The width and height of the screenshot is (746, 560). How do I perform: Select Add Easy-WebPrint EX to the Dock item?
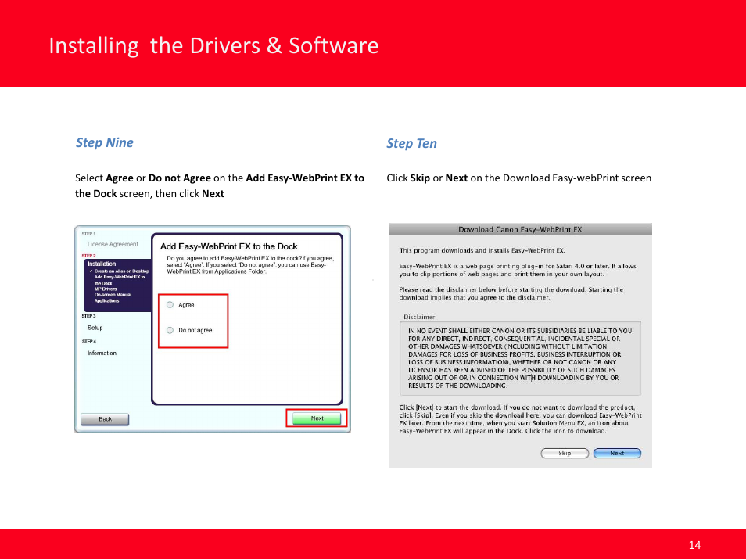120,280
